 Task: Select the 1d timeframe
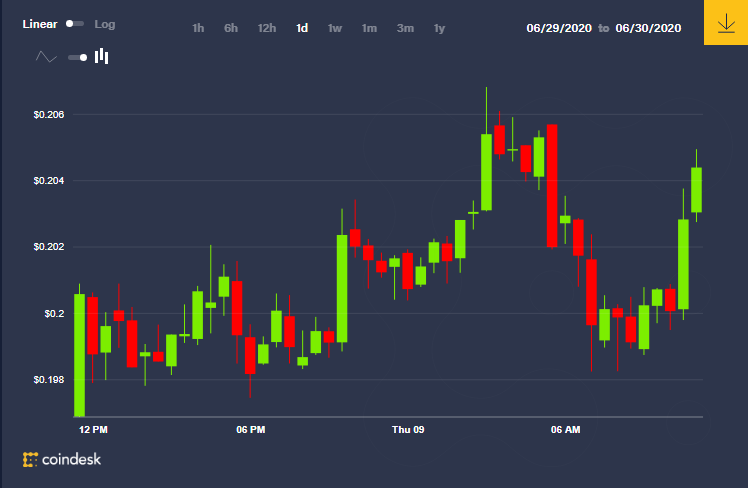(x=302, y=28)
